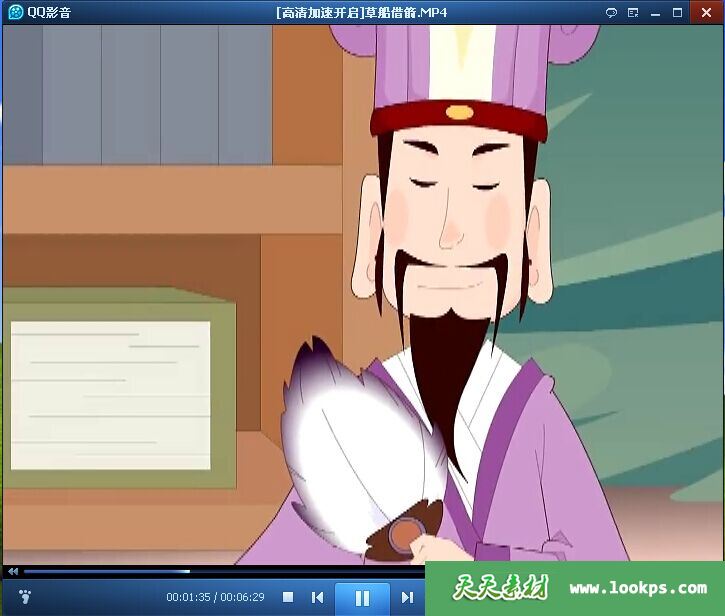725x616 pixels.
Task: Click the video display area to toggle playback
Action: coord(362,290)
